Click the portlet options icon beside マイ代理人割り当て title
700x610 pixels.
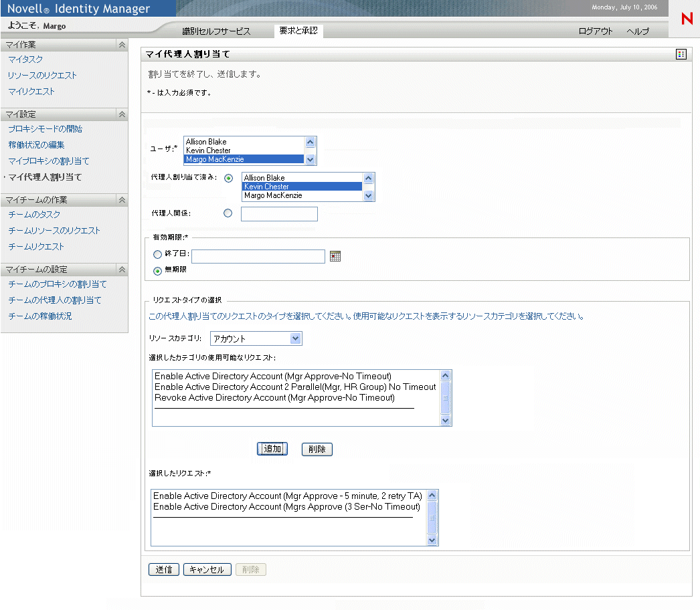[681, 54]
